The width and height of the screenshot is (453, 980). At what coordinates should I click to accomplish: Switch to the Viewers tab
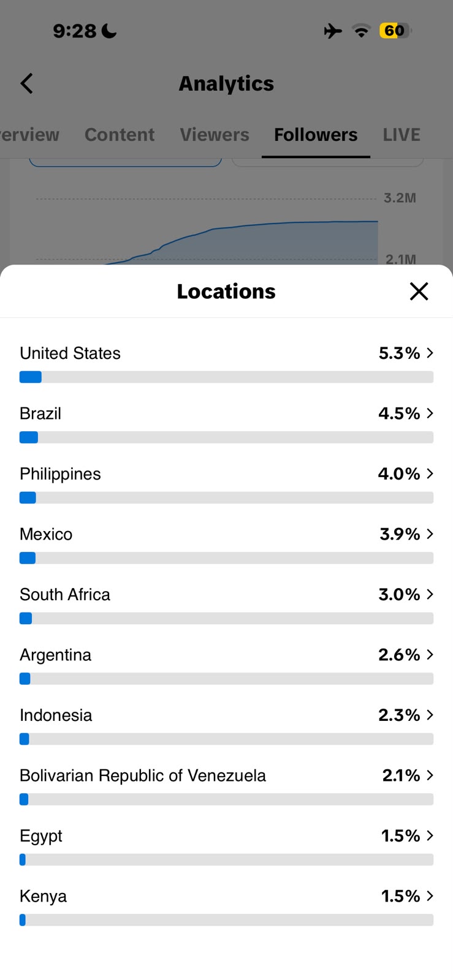click(215, 135)
